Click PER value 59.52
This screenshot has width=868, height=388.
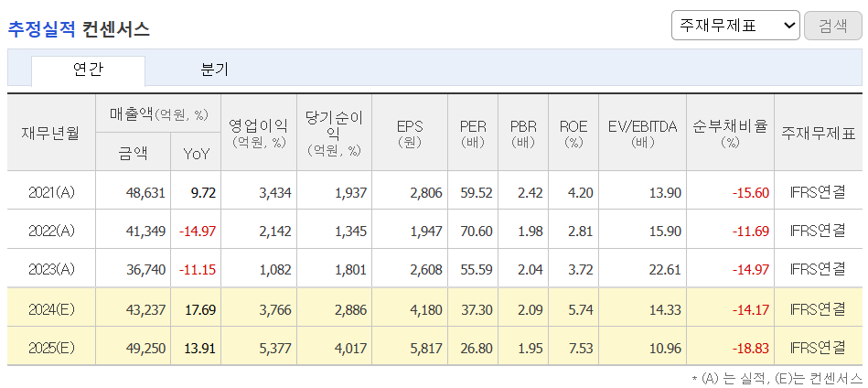(477, 192)
